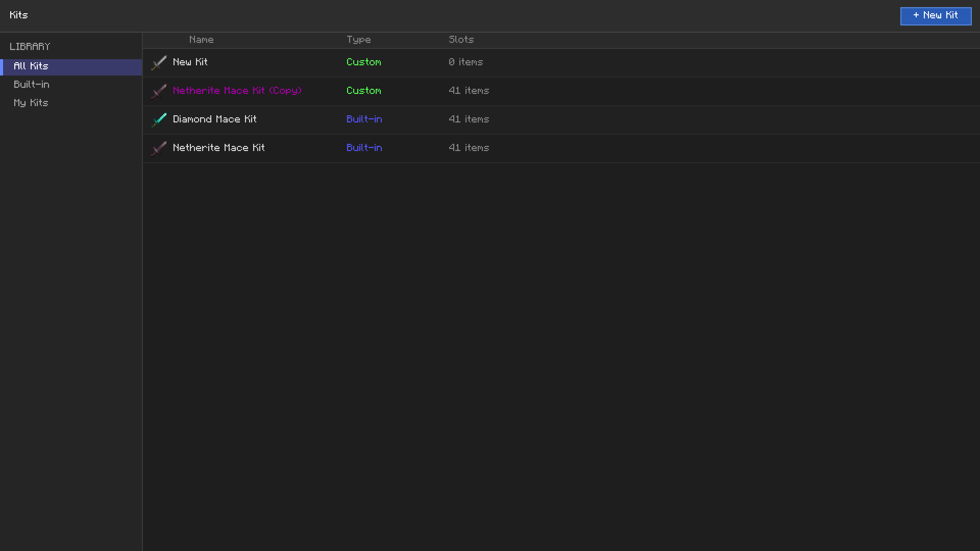The width and height of the screenshot is (980, 551).
Task: Click the Name column header
Action: click(202, 40)
